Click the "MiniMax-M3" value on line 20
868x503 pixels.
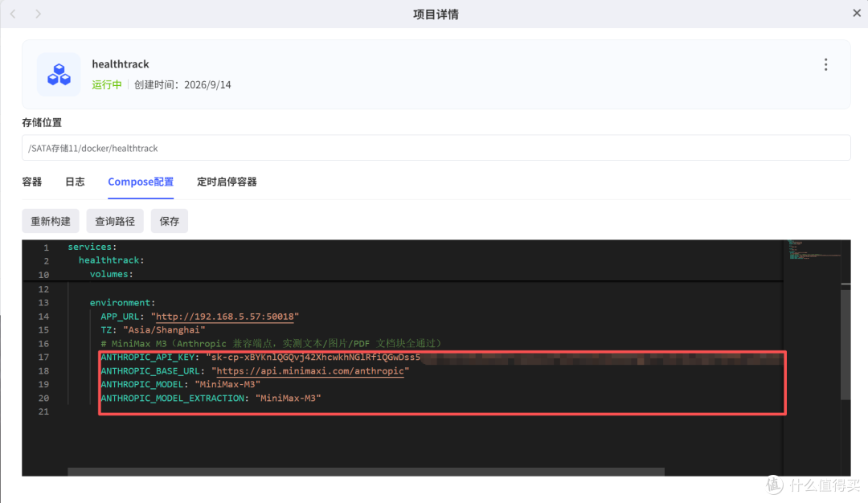click(289, 398)
